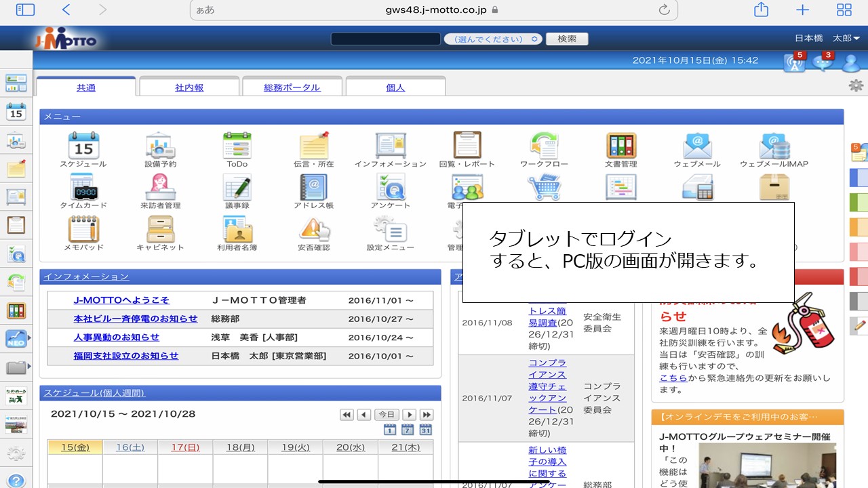The width and height of the screenshot is (868, 488).
Task: Open the 文書管理 document management icon
Action: click(x=620, y=144)
